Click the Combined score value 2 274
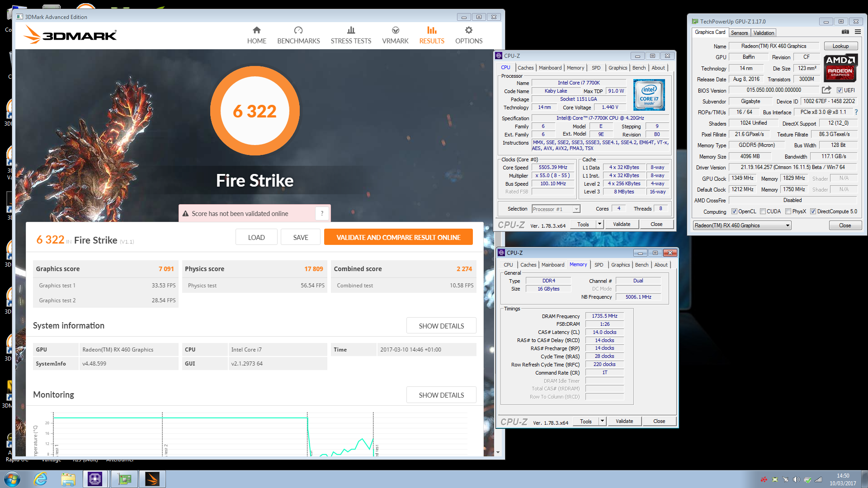Viewport: 868px width, 488px height. pyautogui.click(x=464, y=269)
